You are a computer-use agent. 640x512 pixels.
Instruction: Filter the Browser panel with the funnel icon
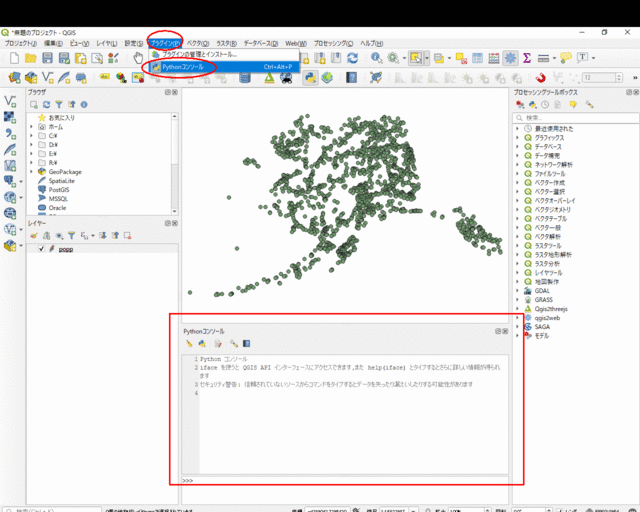59,105
